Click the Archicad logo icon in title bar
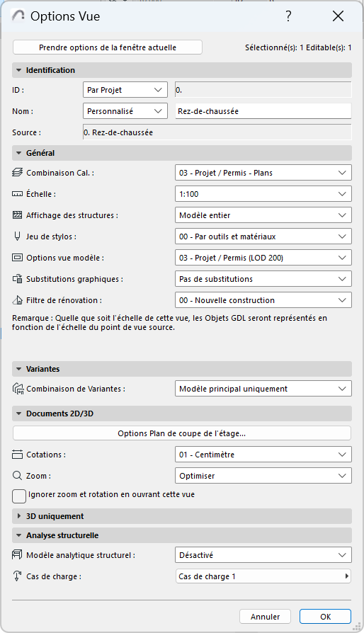 [18, 16]
